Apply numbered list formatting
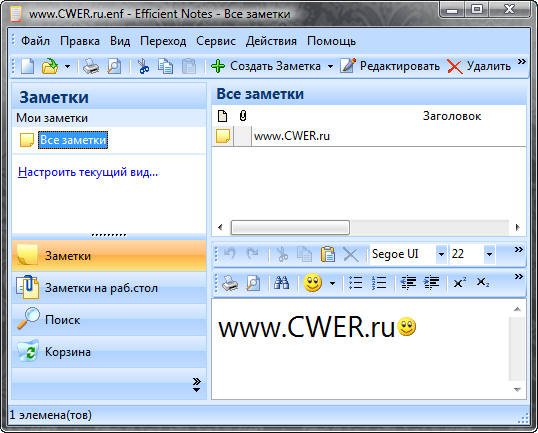538x433 pixels. coord(379,283)
